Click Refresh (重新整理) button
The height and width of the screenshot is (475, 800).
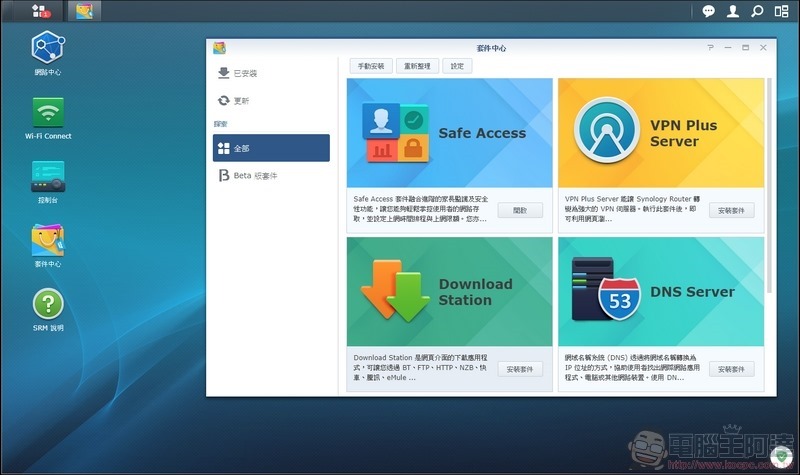tap(417, 66)
